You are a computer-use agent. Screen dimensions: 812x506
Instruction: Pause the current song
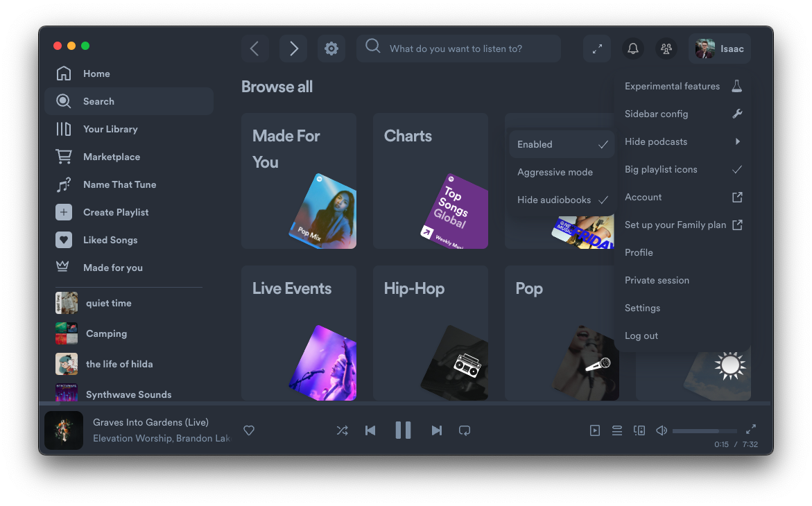[x=403, y=430]
